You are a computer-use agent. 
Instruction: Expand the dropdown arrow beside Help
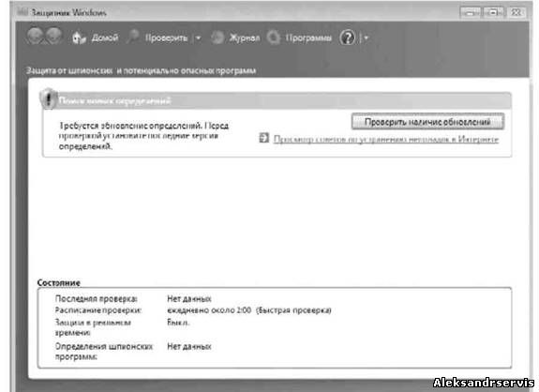coord(367,38)
